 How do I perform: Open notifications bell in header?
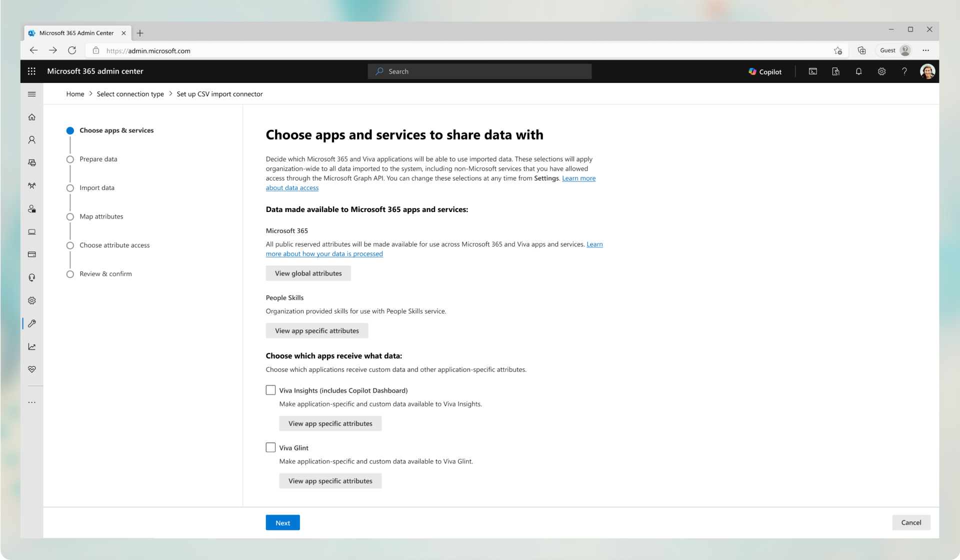point(858,71)
